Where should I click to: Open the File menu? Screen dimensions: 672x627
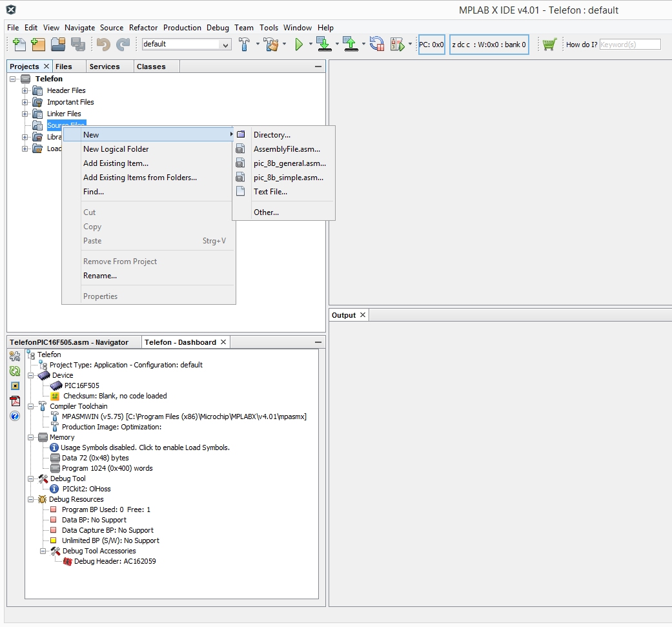[13, 27]
